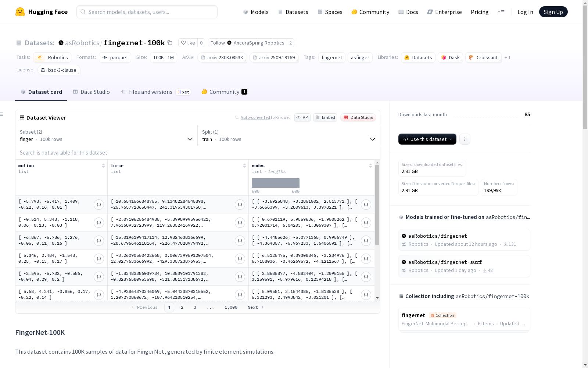Click the search models and datasets field

pos(147,12)
